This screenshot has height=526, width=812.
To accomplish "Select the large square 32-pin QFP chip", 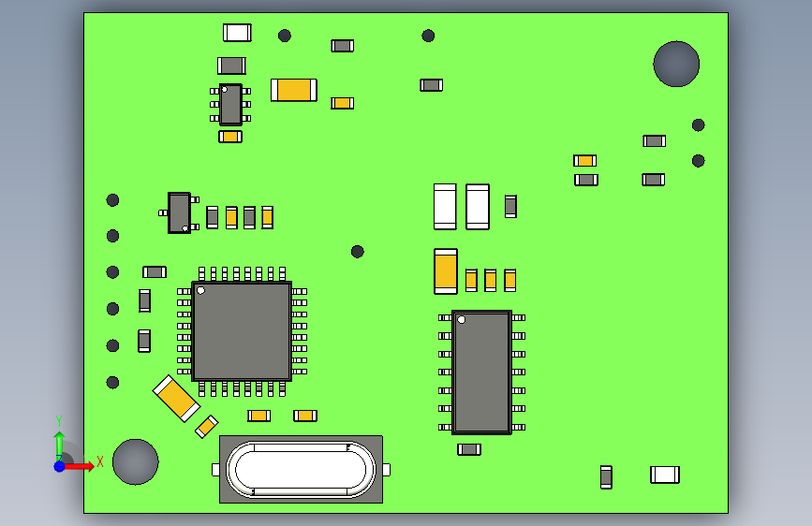I will [x=242, y=331].
